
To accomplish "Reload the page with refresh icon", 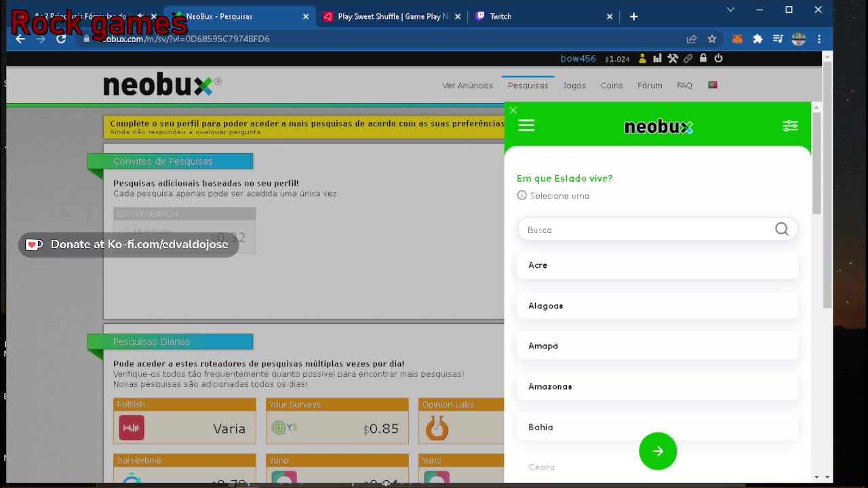I will (x=61, y=39).
